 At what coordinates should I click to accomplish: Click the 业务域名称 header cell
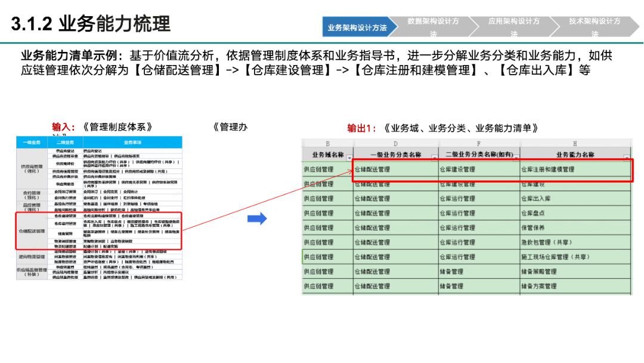pyautogui.click(x=328, y=155)
